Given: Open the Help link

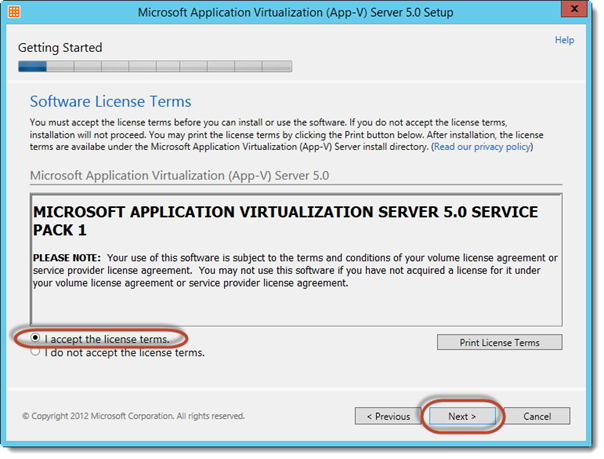Looking at the screenshot, I should (x=564, y=40).
